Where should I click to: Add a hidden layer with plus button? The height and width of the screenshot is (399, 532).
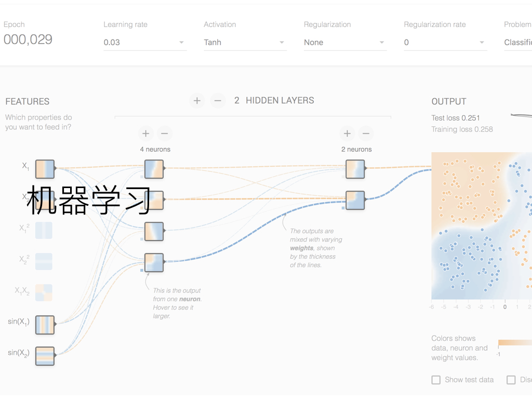tap(197, 101)
